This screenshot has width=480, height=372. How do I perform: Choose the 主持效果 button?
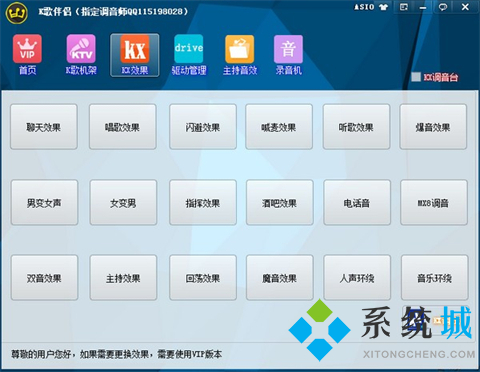pos(123,278)
